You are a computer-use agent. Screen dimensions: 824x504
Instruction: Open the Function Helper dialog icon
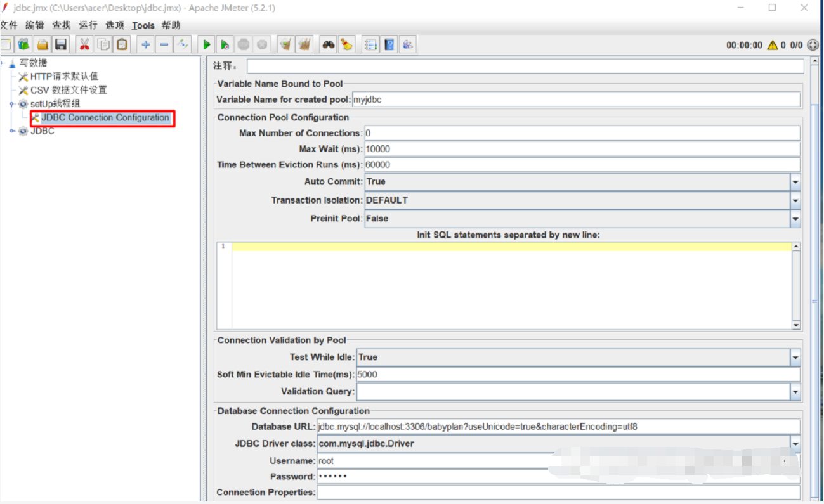[x=370, y=44]
